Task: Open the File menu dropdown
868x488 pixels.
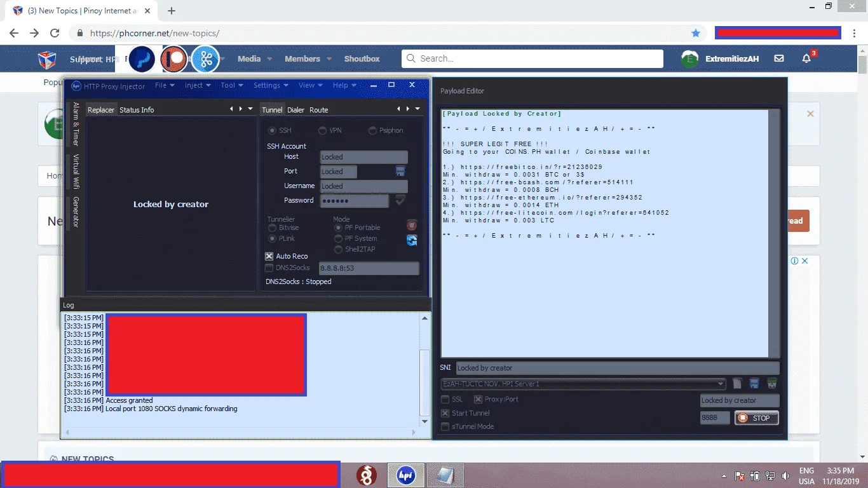Action: point(164,85)
